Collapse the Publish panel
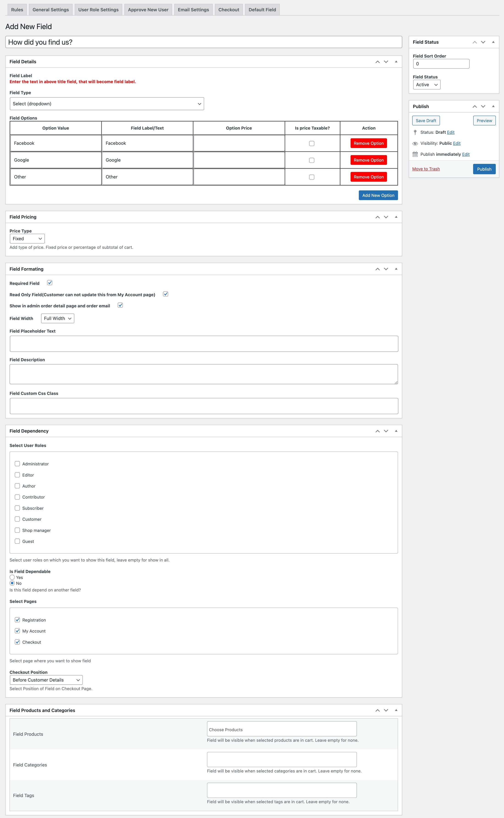This screenshot has height=818, width=504. coord(493,106)
